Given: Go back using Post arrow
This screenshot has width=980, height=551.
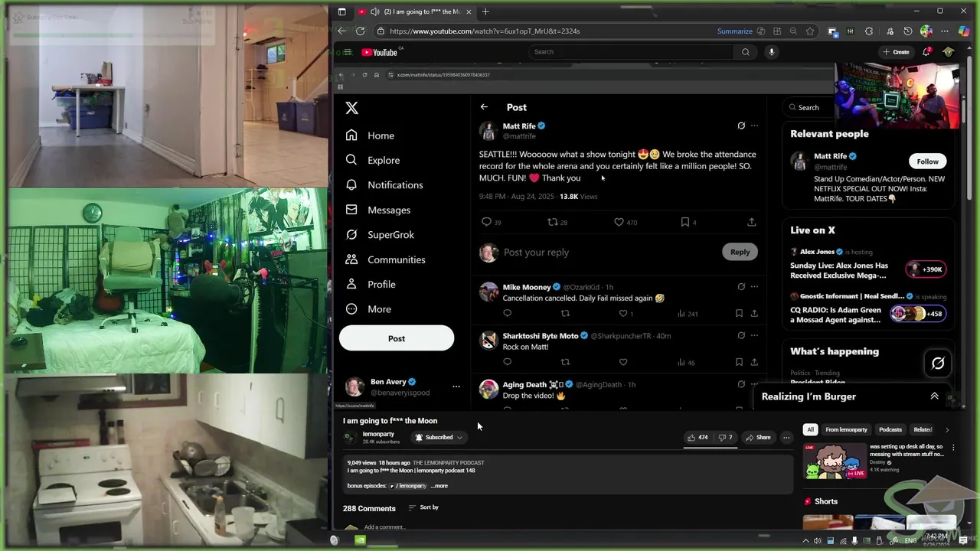Looking at the screenshot, I should pyautogui.click(x=484, y=107).
